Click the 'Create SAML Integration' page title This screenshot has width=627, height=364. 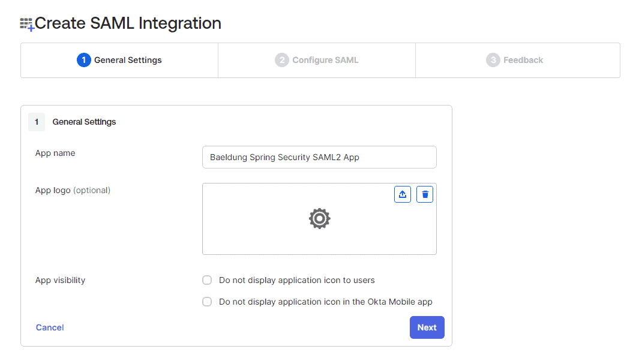tap(128, 23)
